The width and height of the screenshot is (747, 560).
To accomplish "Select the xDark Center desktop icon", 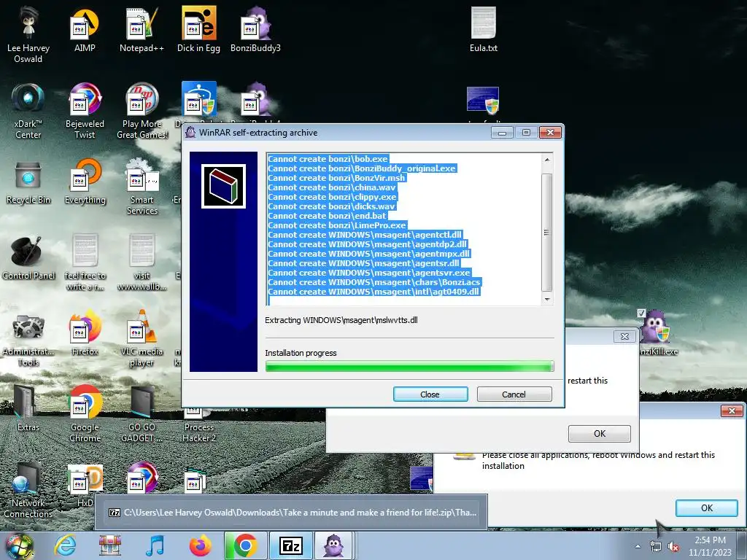I will pyautogui.click(x=28, y=111).
